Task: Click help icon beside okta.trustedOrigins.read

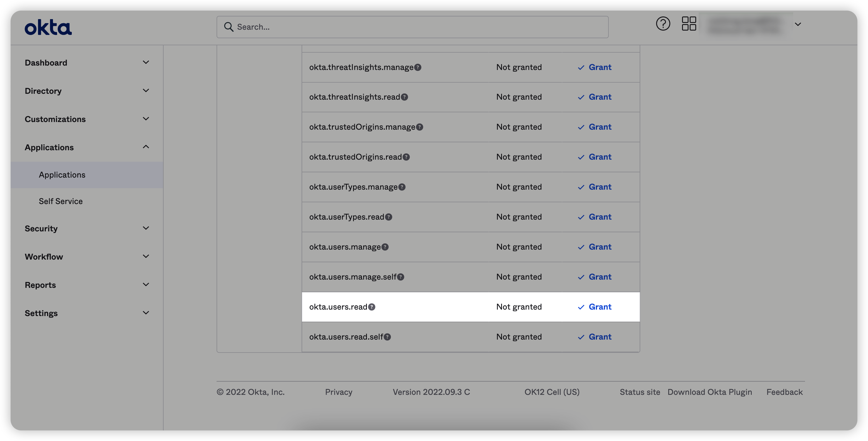Action: pos(406,157)
